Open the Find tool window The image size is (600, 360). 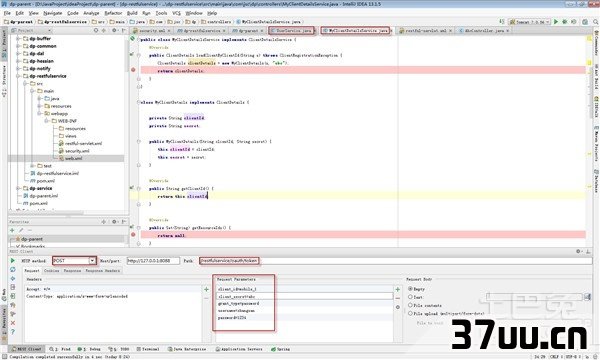click(60, 349)
